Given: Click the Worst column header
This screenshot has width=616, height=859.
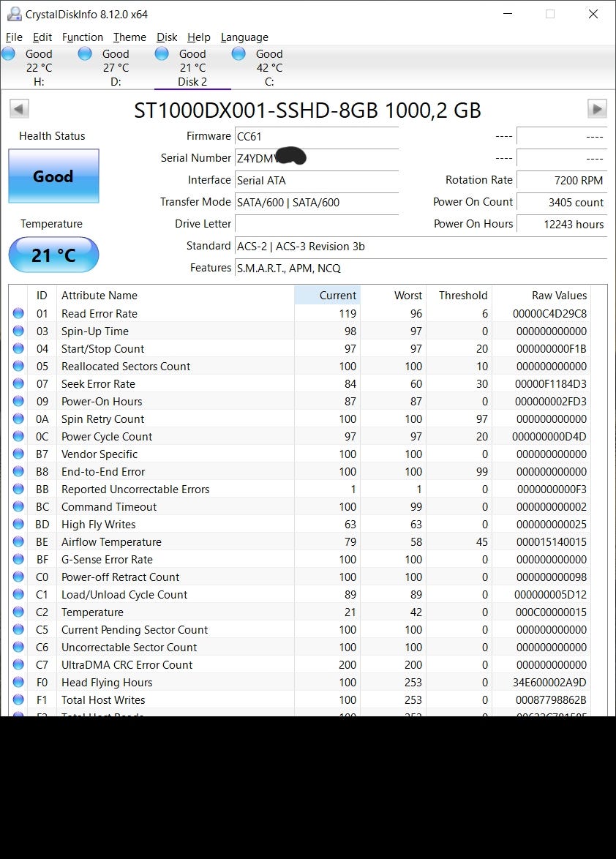Looking at the screenshot, I should [393, 296].
